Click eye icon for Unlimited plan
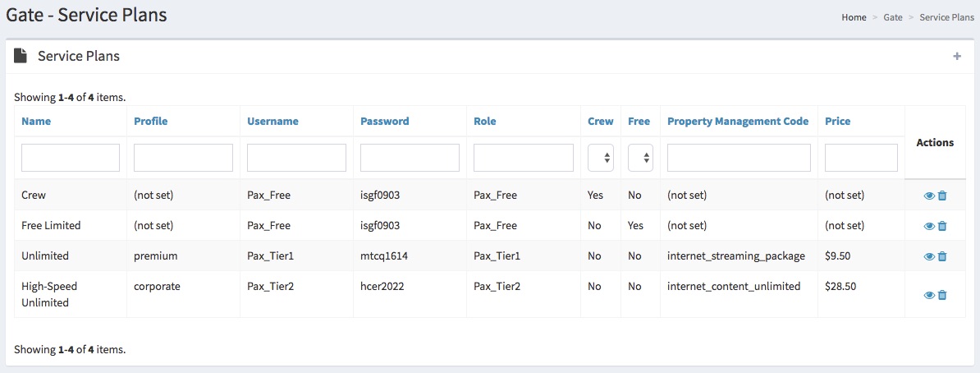The height and width of the screenshot is (373, 980). tap(929, 256)
